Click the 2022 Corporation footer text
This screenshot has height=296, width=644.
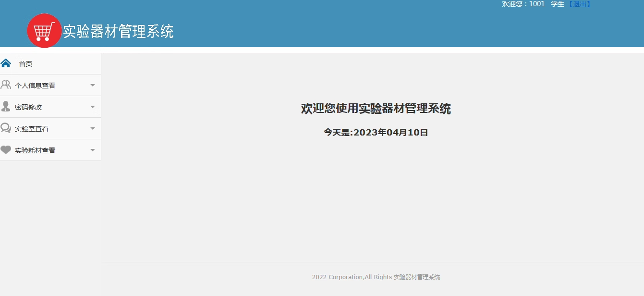coord(376,277)
